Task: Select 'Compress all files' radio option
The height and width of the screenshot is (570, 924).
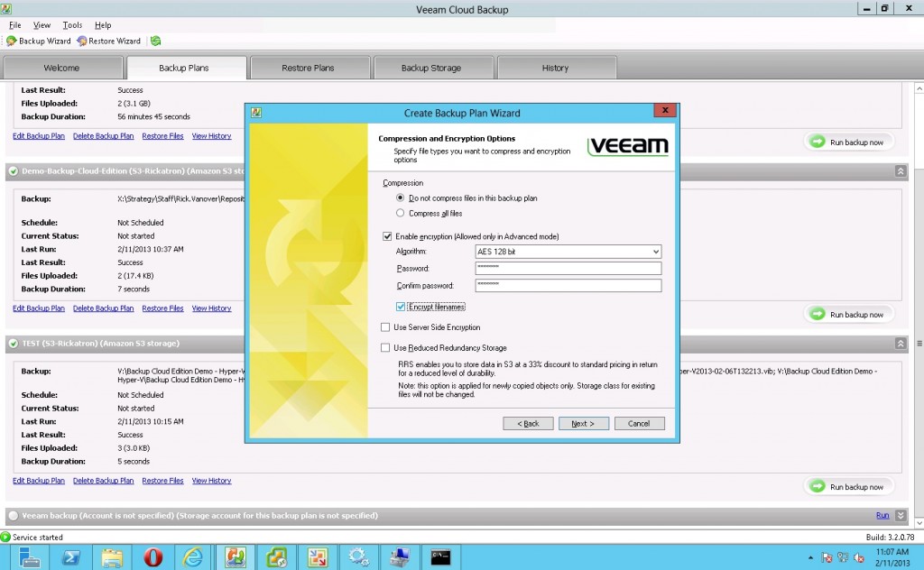Action: click(x=400, y=213)
